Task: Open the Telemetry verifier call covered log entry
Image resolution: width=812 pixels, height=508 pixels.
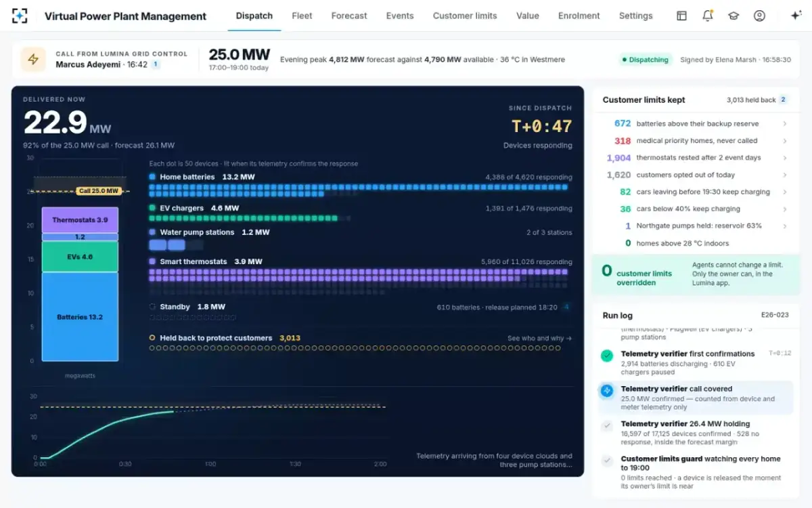Action: [696, 398]
